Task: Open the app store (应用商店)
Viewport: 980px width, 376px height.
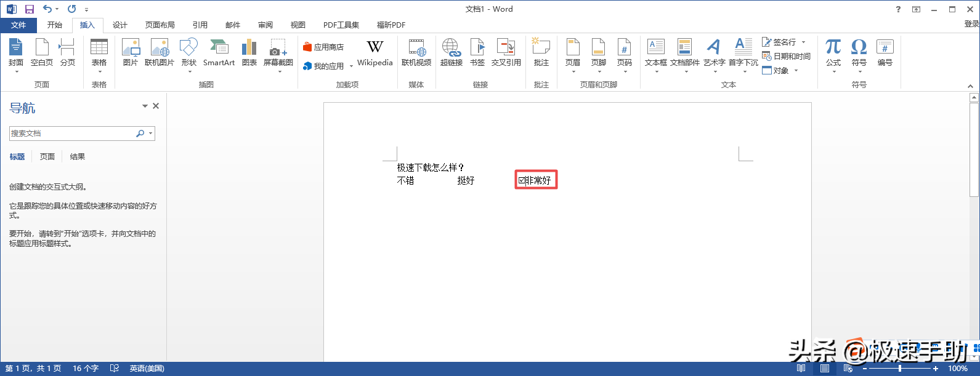Action: 323,47
